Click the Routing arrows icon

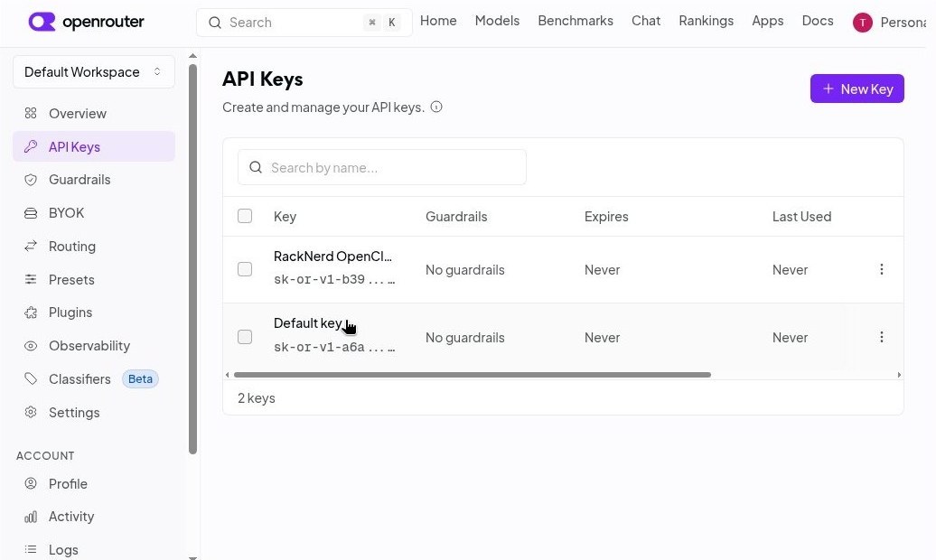click(x=31, y=246)
